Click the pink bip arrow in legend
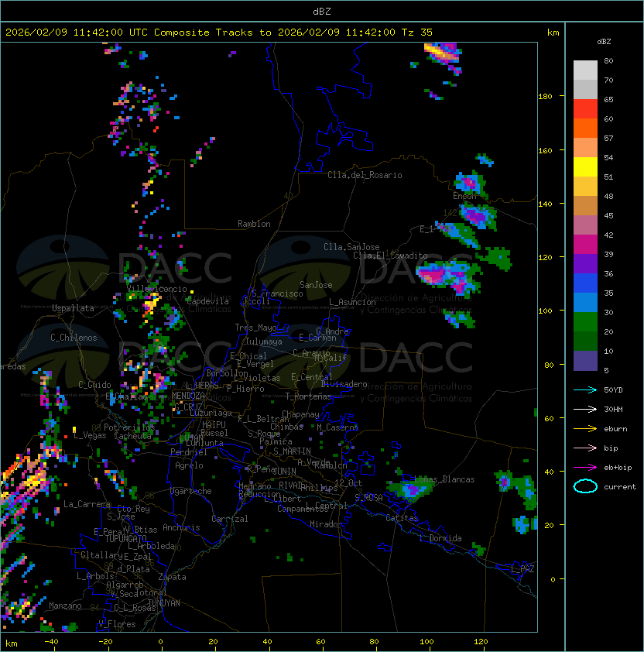 tap(585, 448)
